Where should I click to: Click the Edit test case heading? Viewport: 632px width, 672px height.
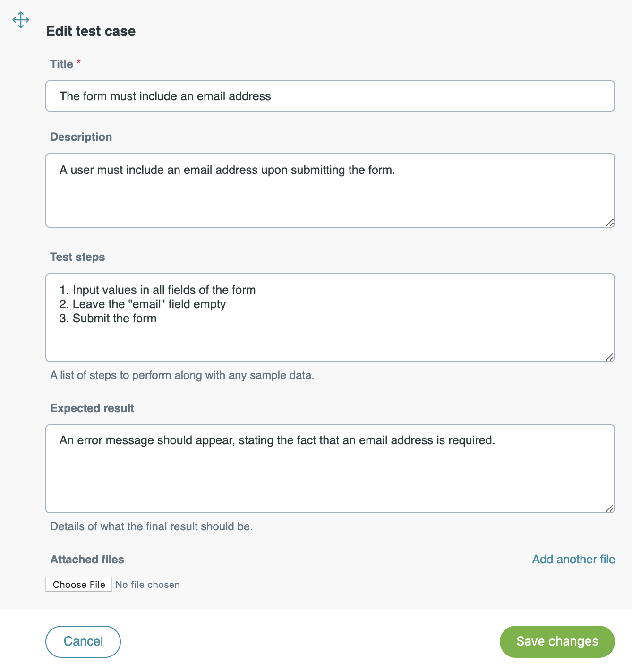(x=90, y=31)
